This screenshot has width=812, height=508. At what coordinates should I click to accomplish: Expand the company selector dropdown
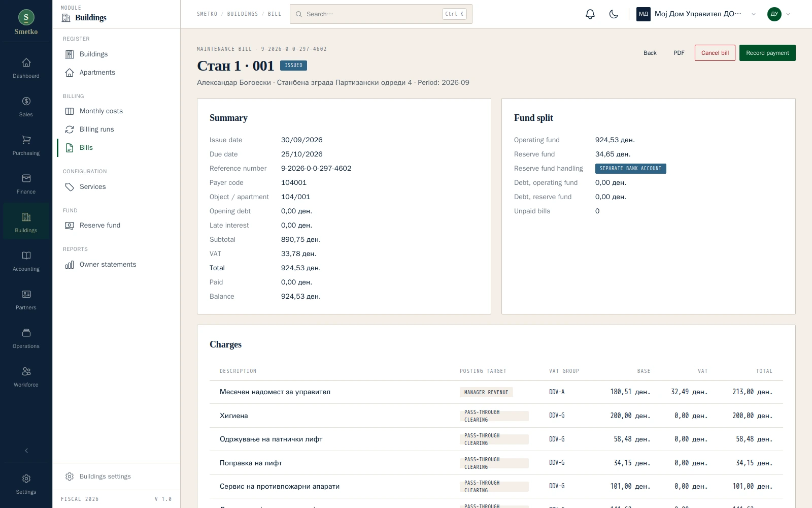(x=754, y=14)
